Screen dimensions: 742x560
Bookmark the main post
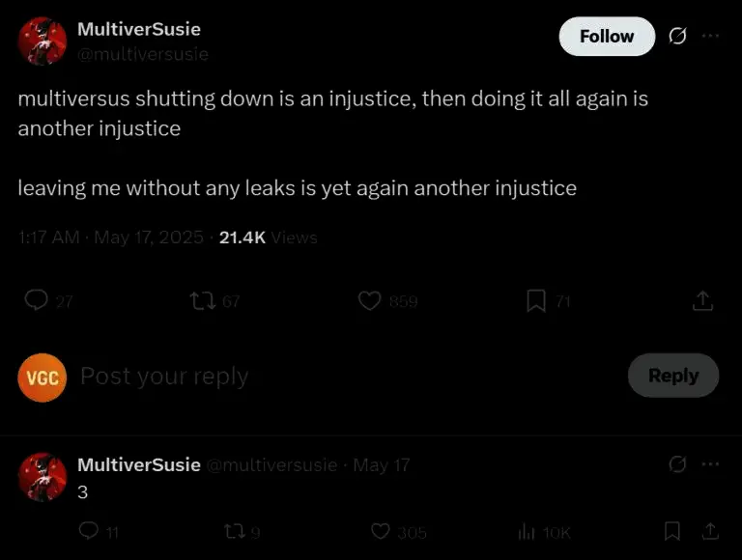tap(536, 301)
